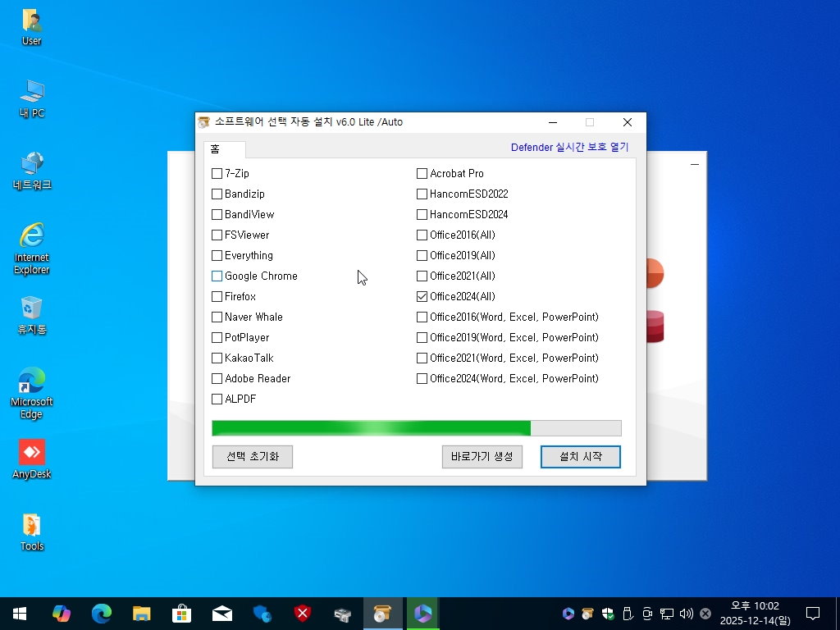
Task: Select the Tools desktop icon
Action: point(32,532)
